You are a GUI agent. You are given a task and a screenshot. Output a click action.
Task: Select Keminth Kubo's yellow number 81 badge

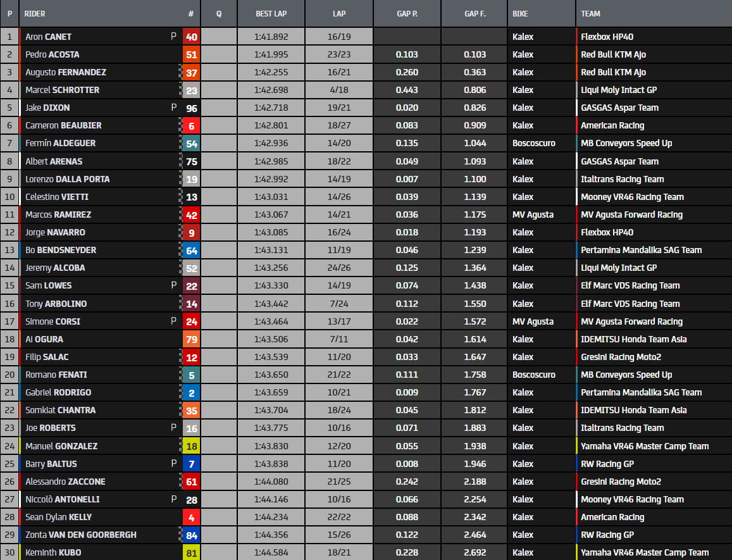pos(191,552)
